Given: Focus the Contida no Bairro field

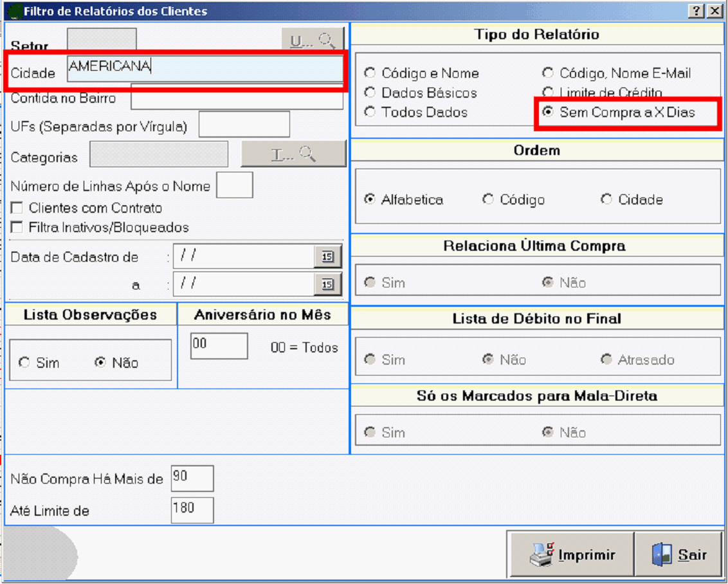Looking at the screenshot, I should coord(237,98).
